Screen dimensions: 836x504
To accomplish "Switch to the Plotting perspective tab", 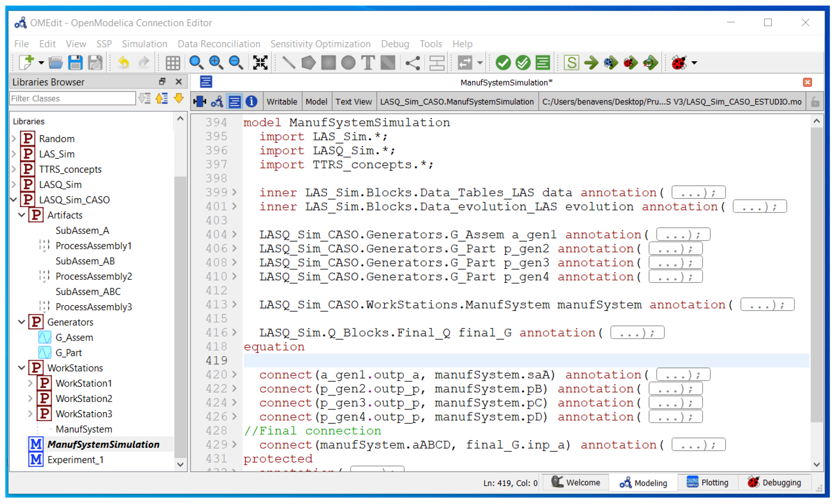I will click(x=707, y=482).
